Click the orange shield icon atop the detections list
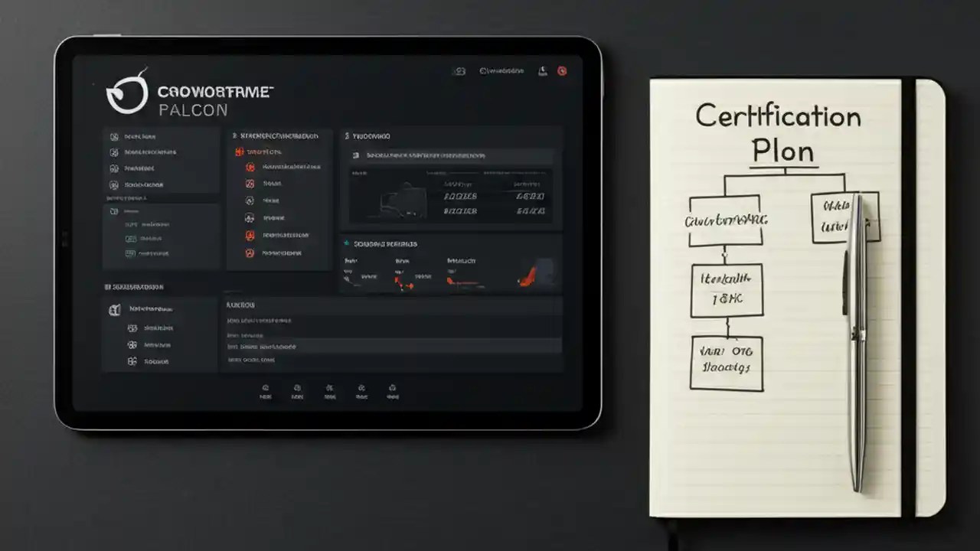The width and height of the screenshot is (980, 551). (238, 152)
